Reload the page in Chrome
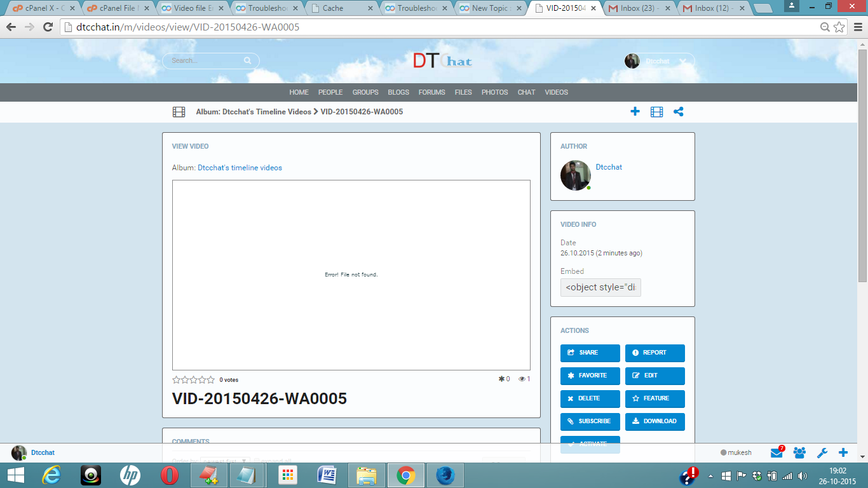This screenshot has width=868, height=488. coord(48,27)
